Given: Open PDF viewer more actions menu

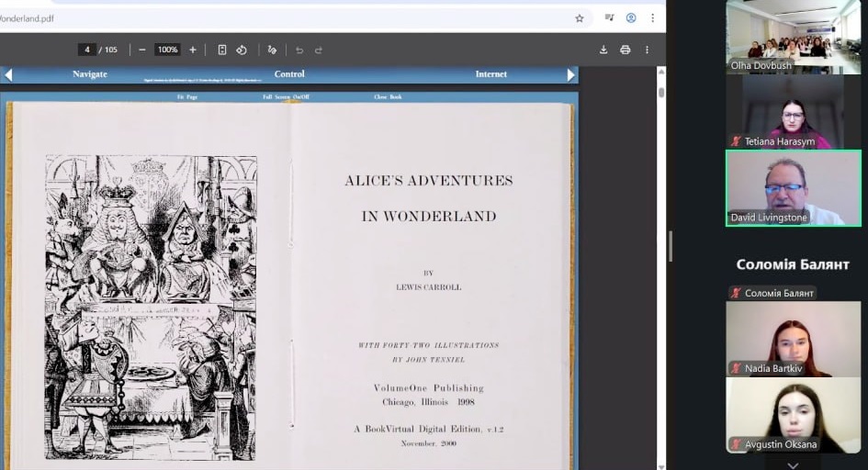Looking at the screenshot, I should tap(647, 50).
